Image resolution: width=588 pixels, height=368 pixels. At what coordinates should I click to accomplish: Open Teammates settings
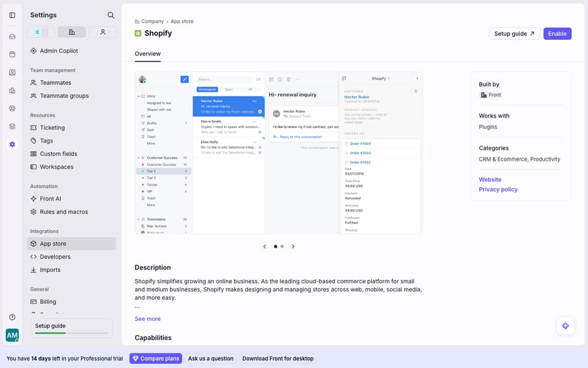pyautogui.click(x=71, y=82)
